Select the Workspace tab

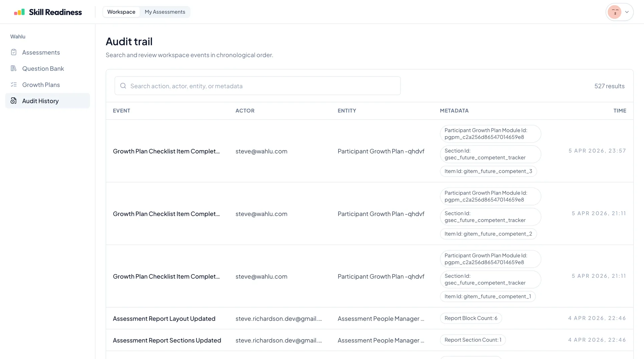(x=121, y=12)
